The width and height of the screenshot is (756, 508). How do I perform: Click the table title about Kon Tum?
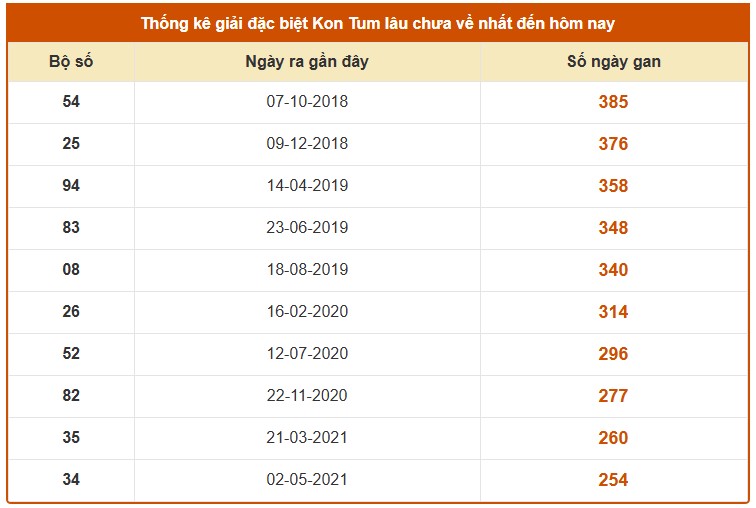pos(378,23)
